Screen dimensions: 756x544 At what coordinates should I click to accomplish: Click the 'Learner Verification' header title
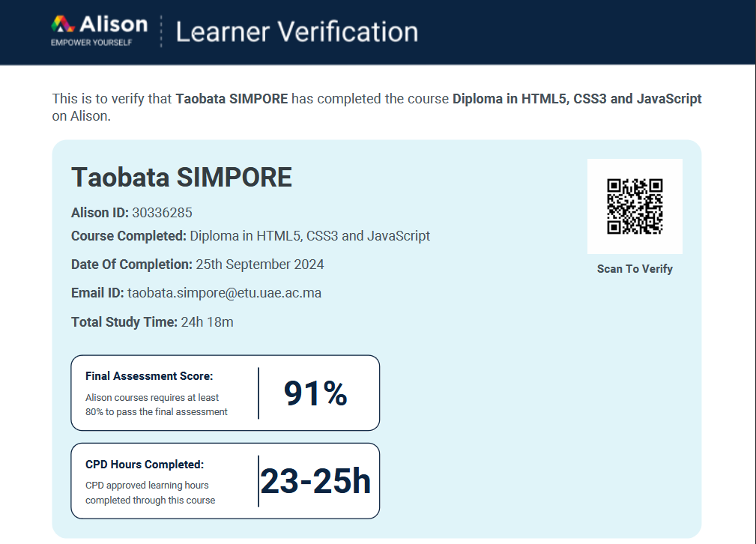point(297,31)
